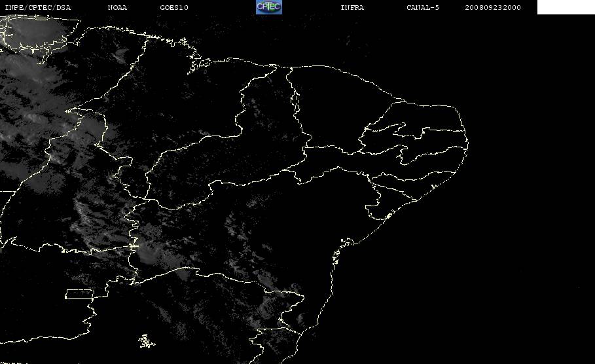The height and width of the screenshot is (364, 595).
Task: Select the small rectangular outlined district
Action: coord(80,294)
